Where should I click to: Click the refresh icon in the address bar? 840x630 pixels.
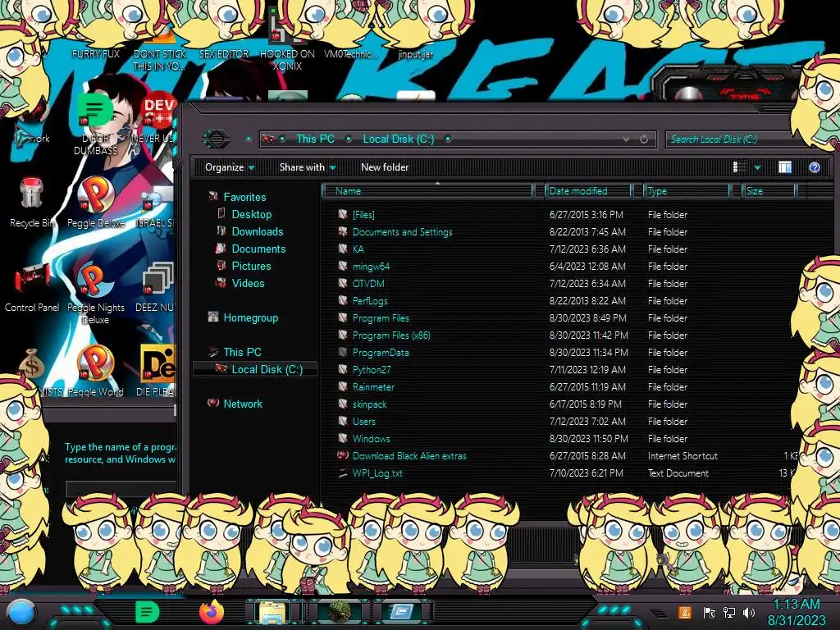(644, 139)
